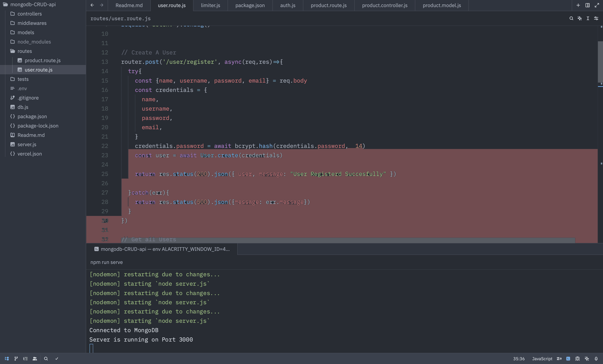
Task: Open the .env file
Action: pos(43,88)
